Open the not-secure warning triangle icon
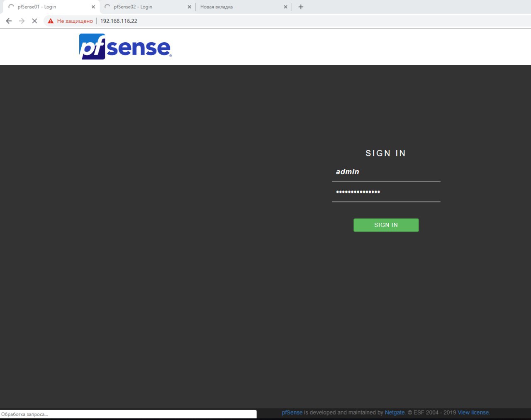 coord(51,21)
